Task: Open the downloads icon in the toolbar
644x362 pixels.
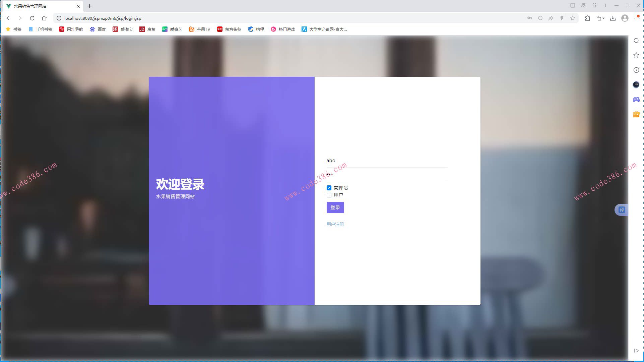Action: coord(613,18)
